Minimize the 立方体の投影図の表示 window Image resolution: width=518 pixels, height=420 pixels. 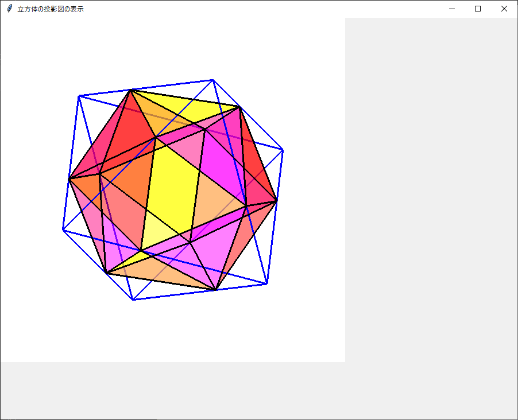[452, 9]
